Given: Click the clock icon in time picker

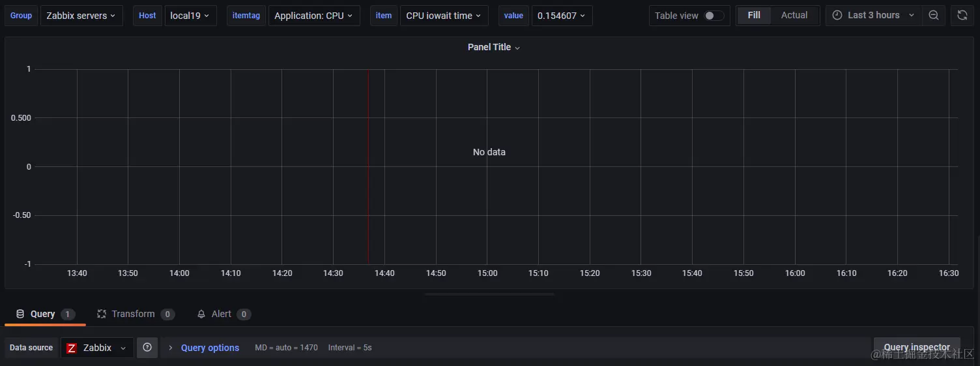Looking at the screenshot, I should 837,15.
